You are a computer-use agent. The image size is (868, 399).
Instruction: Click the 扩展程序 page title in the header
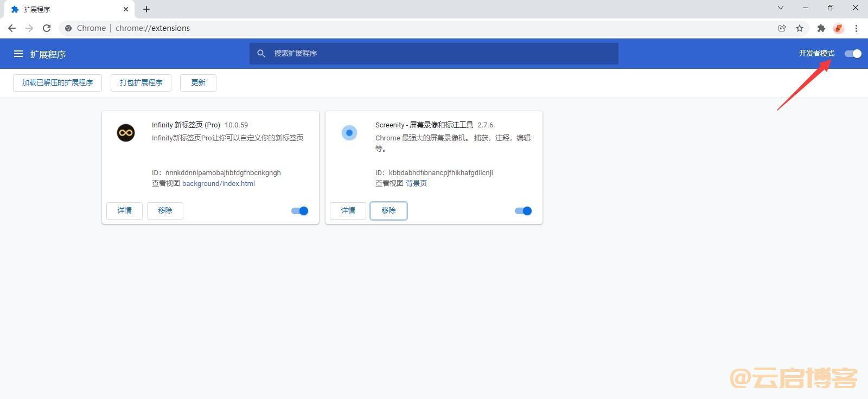48,54
